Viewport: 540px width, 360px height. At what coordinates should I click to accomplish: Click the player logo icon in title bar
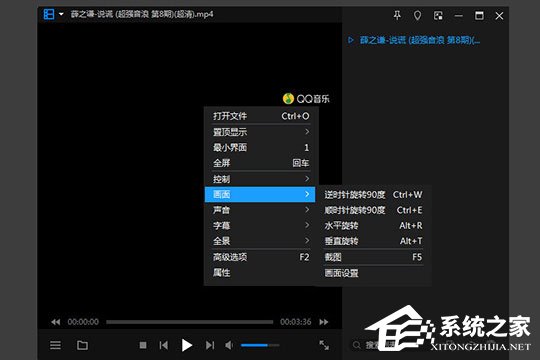click(49, 14)
